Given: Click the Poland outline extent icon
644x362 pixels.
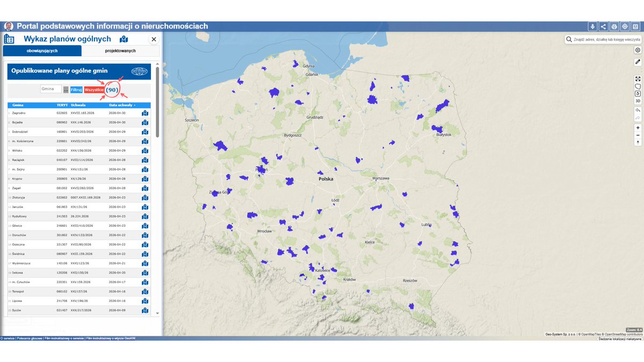Looking at the screenshot, I should point(638,86).
